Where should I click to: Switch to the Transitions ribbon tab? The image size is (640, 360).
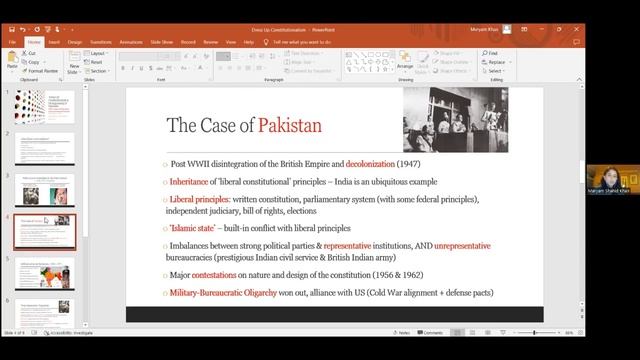click(x=101, y=42)
